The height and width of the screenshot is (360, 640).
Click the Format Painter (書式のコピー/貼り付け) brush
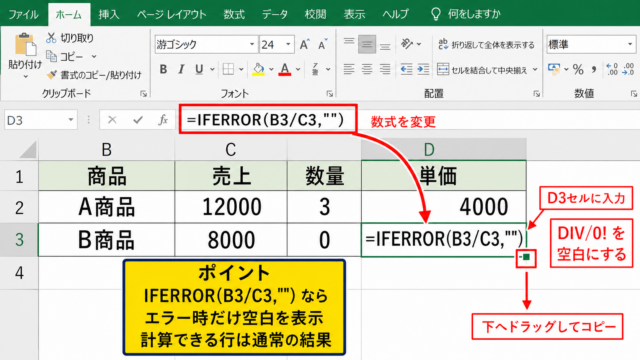(52, 75)
